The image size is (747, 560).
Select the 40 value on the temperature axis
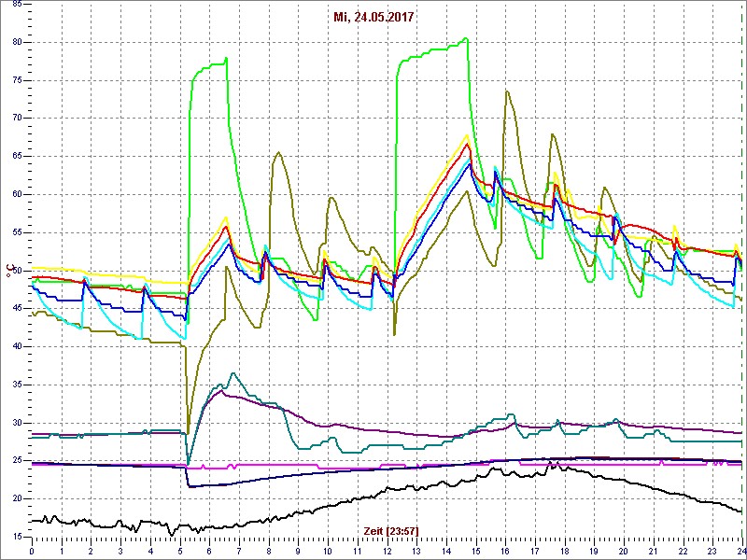click(15, 346)
